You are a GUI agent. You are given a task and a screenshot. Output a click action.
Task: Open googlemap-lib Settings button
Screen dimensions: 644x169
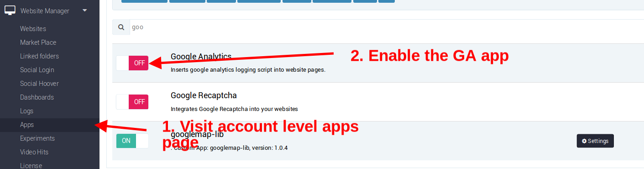coord(595,141)
